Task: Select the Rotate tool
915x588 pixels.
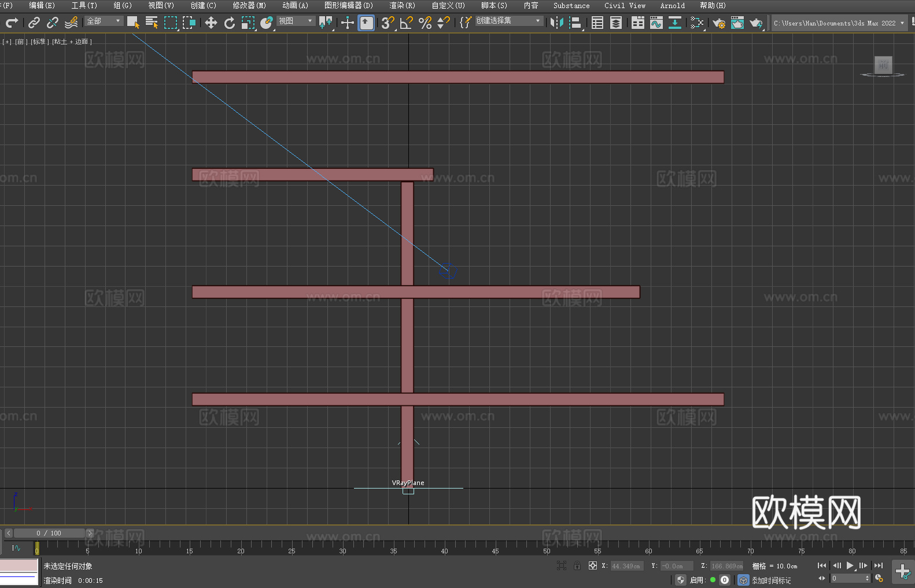Action: [230, 23]
